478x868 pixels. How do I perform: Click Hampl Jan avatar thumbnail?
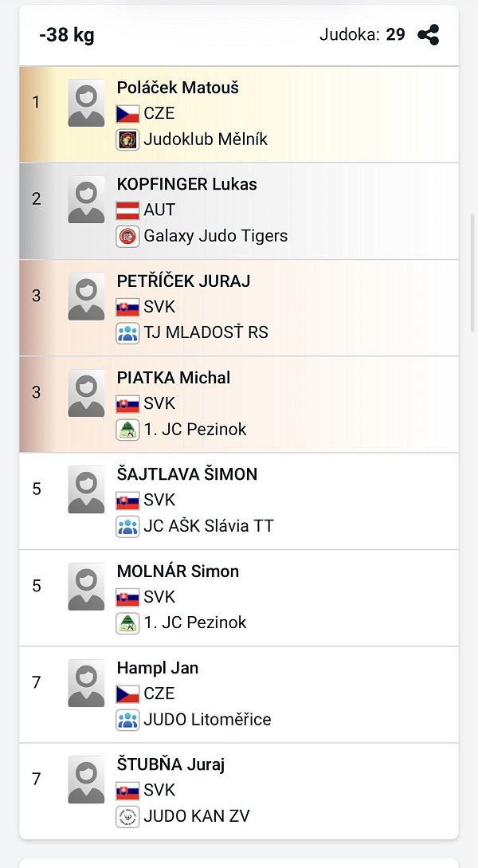[86, 683]
